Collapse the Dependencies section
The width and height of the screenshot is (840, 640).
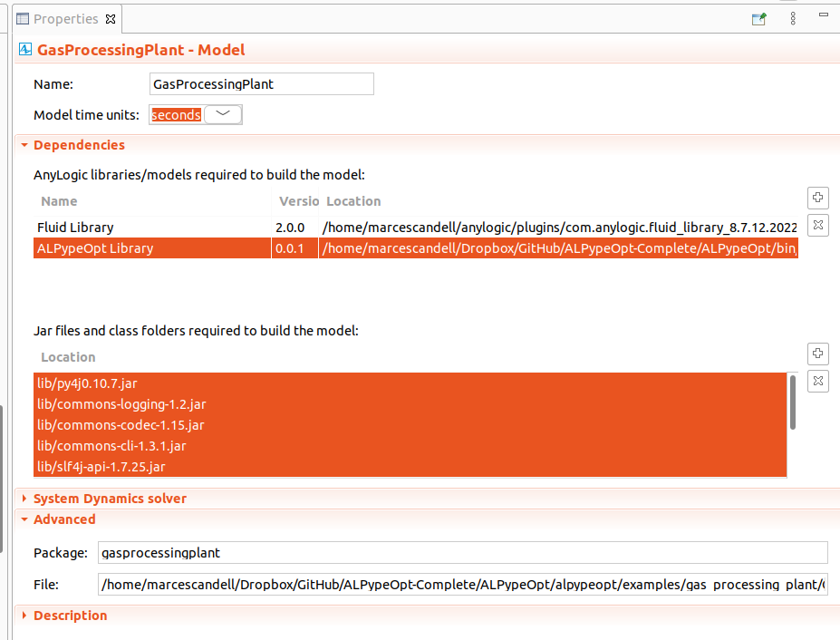coord(24,145)
